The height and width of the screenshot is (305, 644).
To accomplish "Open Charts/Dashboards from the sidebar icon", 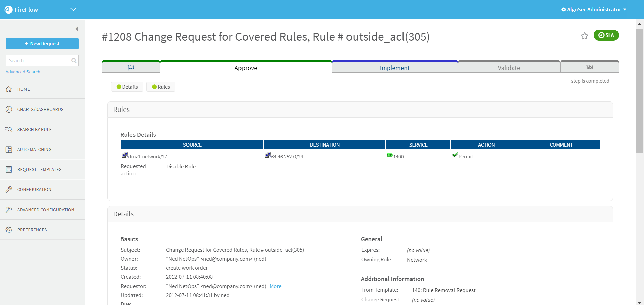I will pos(9,109).
